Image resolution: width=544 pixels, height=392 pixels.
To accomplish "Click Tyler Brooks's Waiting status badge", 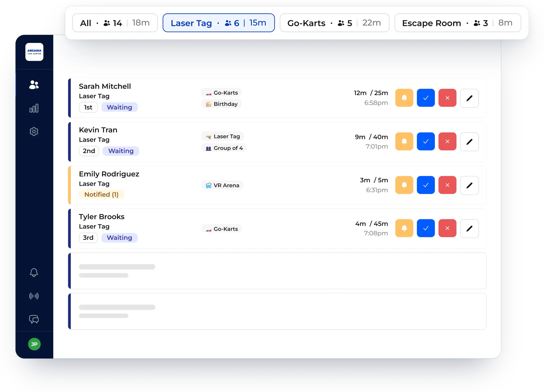I will pos(119,238).
